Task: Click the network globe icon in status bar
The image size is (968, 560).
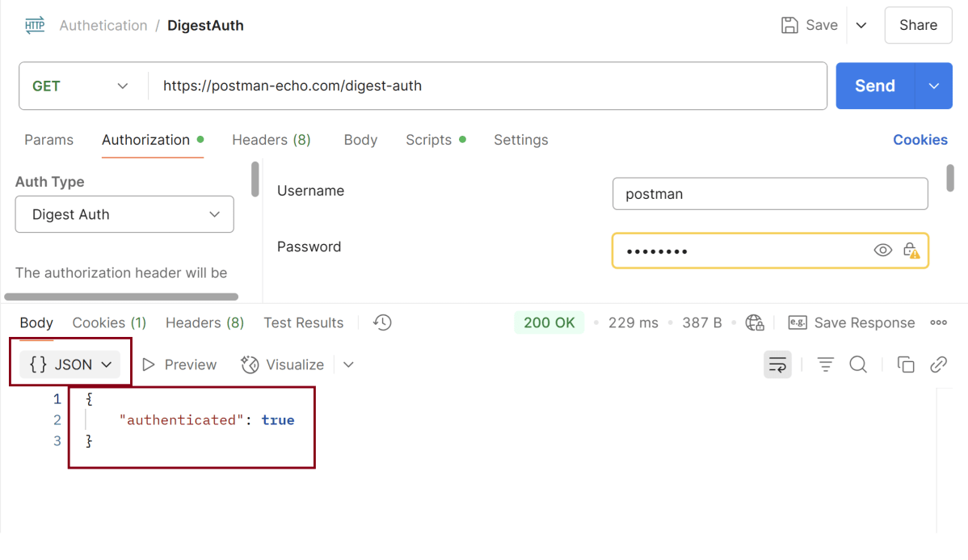Action: tap(755, 322)
